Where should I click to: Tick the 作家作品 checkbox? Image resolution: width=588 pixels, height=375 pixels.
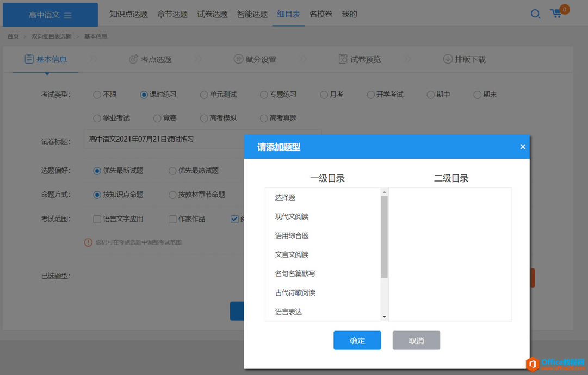[172, 219]
